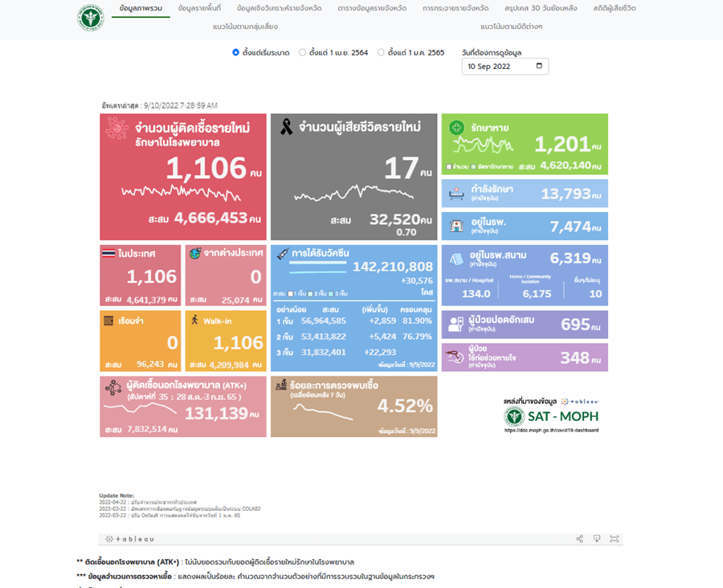The height and width of the screenshot is (588, 723).
Task: Click the walking person Walk-in icon
Action: pos(194,319)
